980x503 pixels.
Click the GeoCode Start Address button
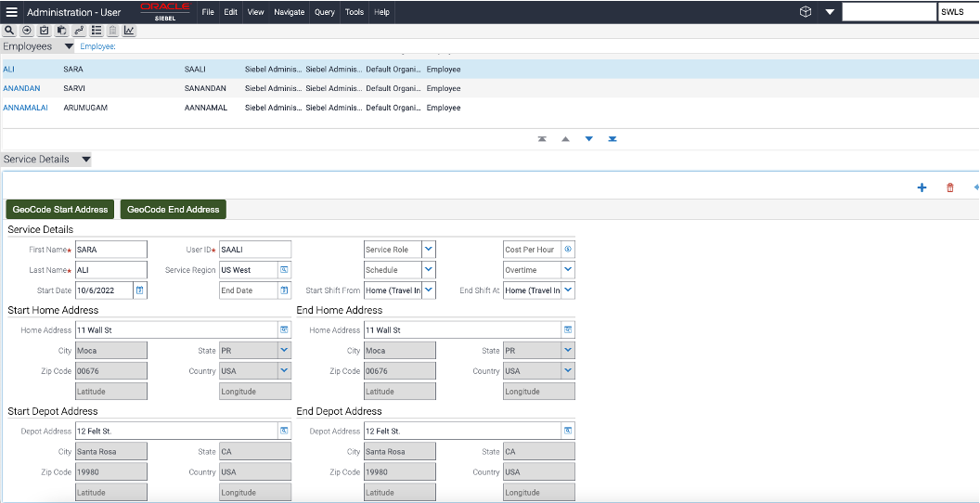[60, 209]
